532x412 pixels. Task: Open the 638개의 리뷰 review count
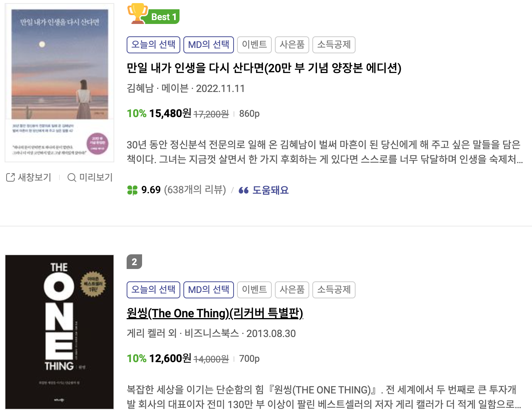tap(195, 190)
